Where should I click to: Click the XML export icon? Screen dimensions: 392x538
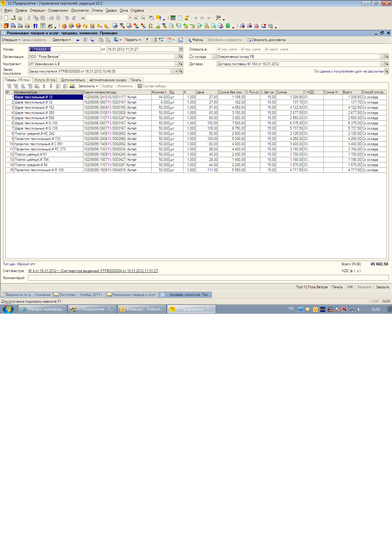click(170, 40)
